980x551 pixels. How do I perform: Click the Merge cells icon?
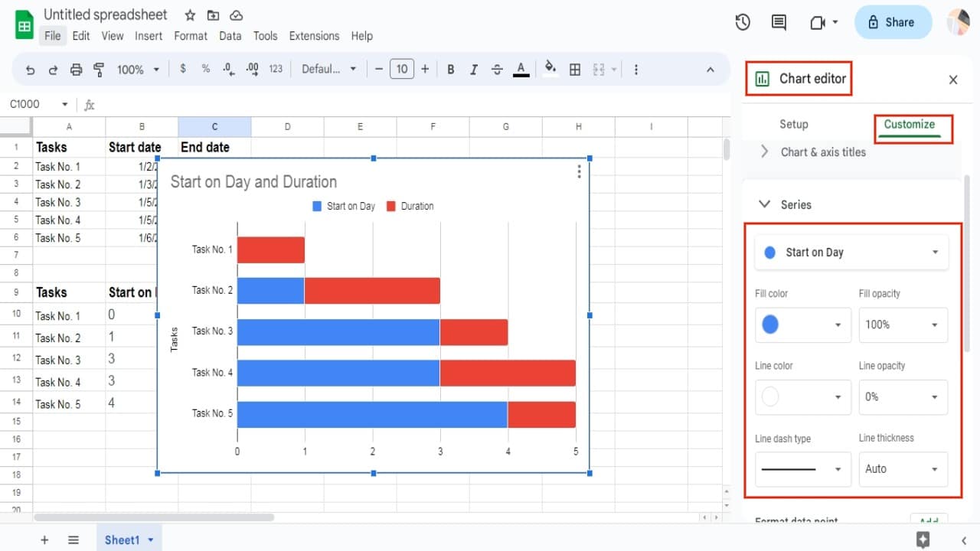click(599, 69)
